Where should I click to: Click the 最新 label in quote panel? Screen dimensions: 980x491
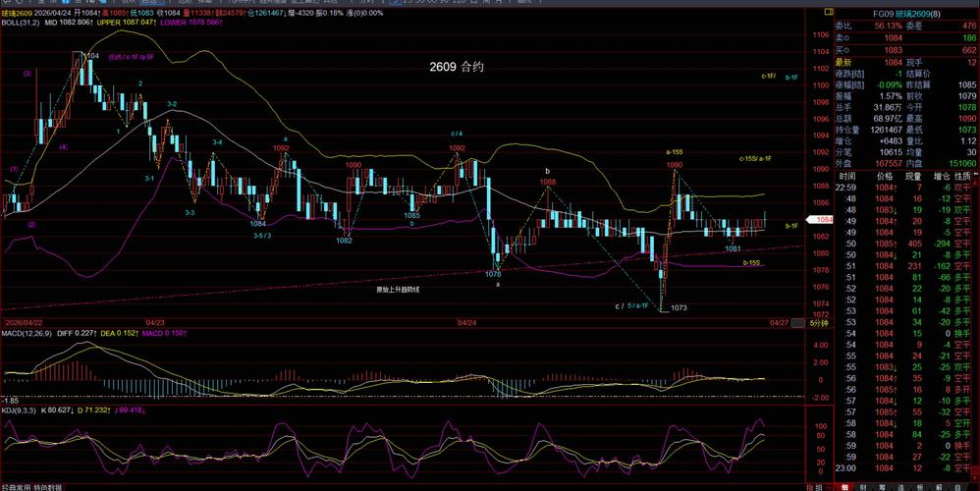pos(844,63)
